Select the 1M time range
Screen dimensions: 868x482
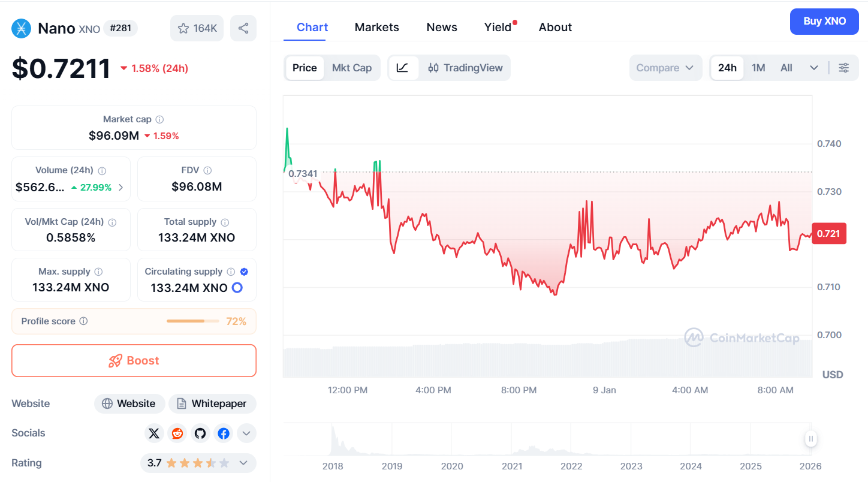click(758, 68)
